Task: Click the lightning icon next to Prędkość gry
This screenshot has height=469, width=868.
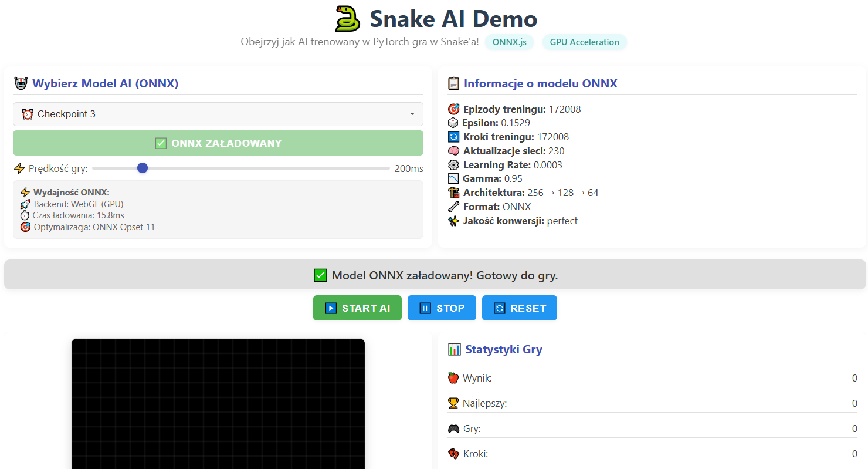Action: coord(19,169)
